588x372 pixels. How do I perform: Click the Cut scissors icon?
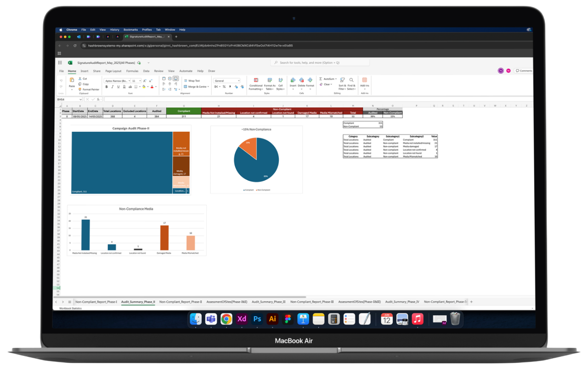tap(80, 79)
